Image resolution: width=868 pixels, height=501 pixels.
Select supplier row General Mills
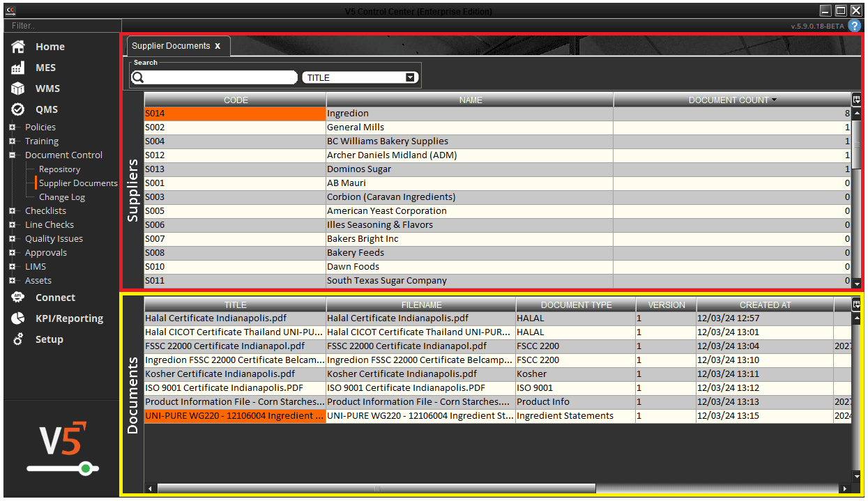[498, 128]
